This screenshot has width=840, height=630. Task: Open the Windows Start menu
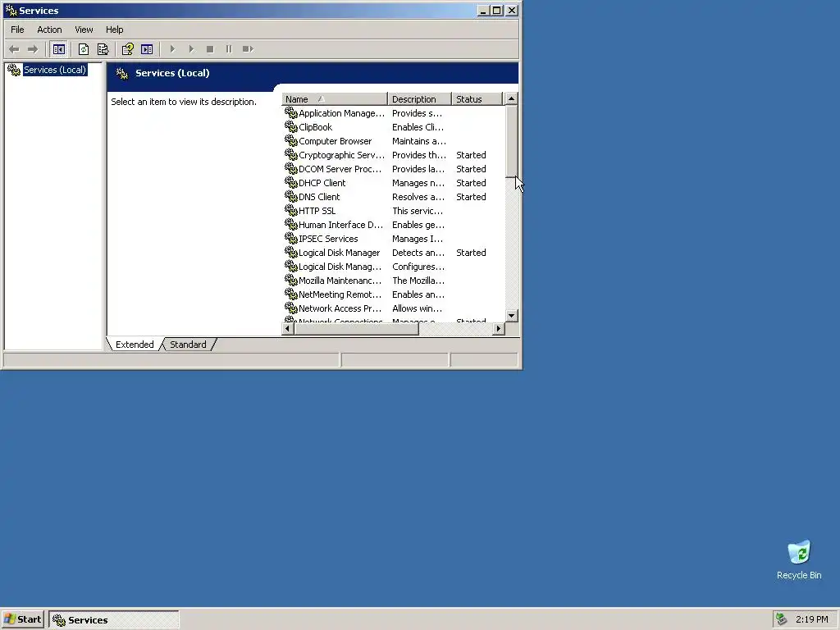(23, 620)
